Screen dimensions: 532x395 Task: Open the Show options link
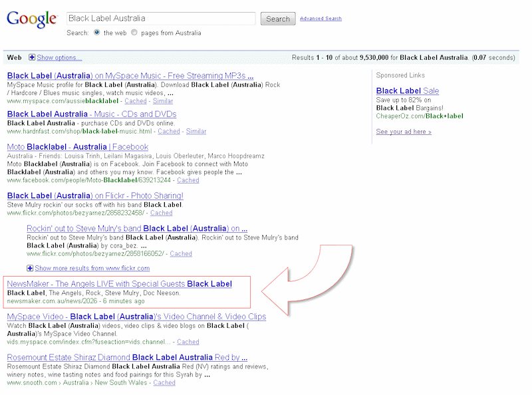[59, 58]
